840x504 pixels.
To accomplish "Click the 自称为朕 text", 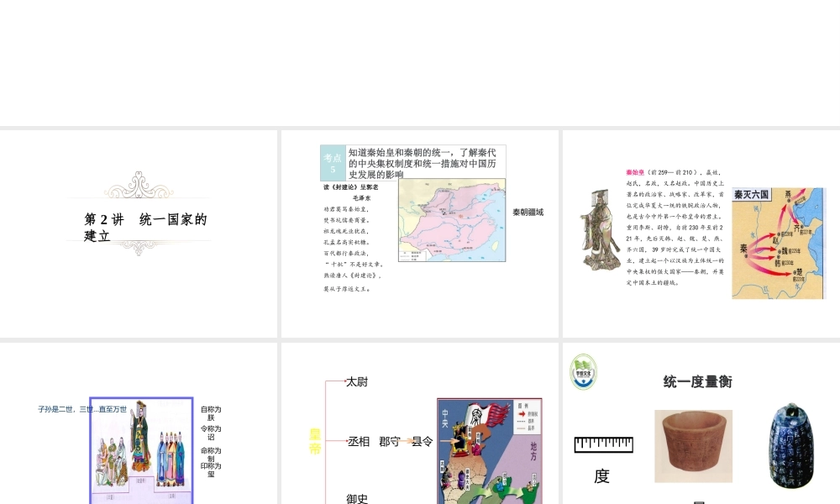I will [x=211, y=413].
